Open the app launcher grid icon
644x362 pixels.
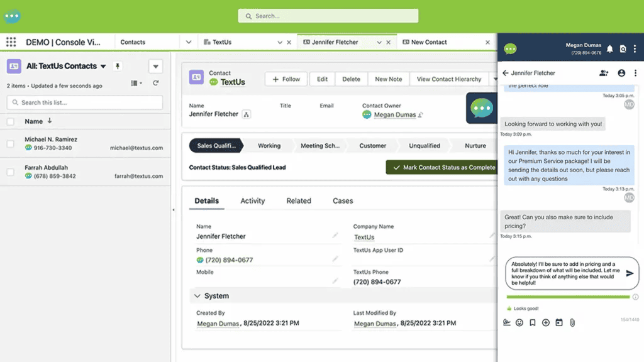coord(11,42)
